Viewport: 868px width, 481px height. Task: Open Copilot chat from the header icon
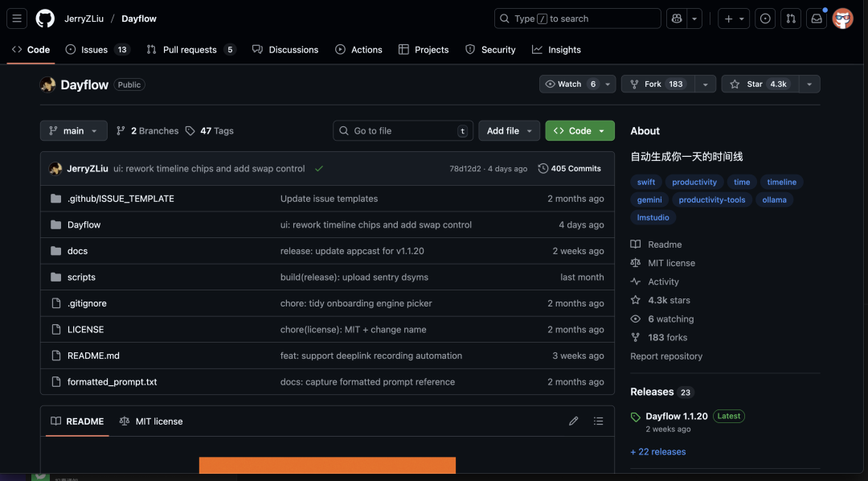pyautogui.click(x=676, y=18)
